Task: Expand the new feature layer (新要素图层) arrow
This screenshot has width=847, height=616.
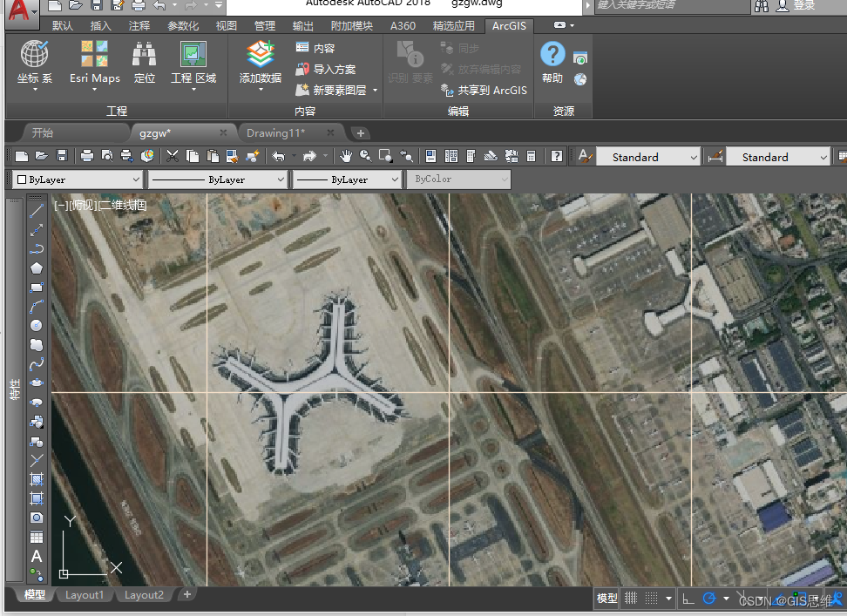Action: coord(376,91)
